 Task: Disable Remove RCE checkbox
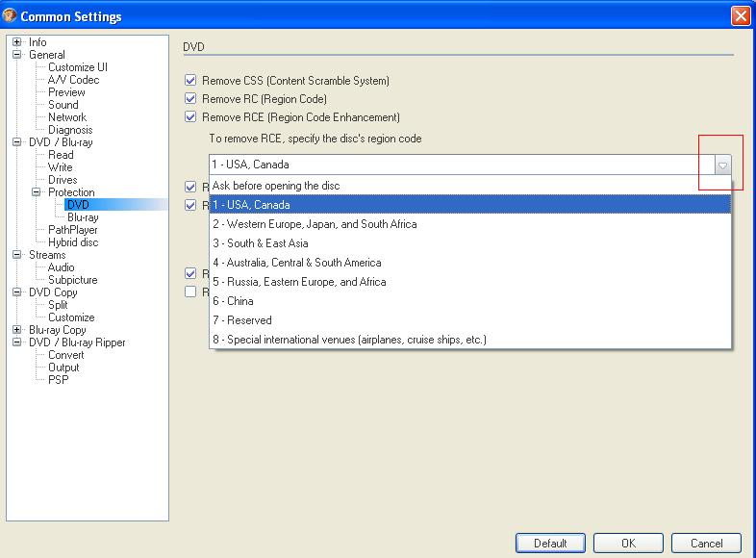[x=190, y=117]
